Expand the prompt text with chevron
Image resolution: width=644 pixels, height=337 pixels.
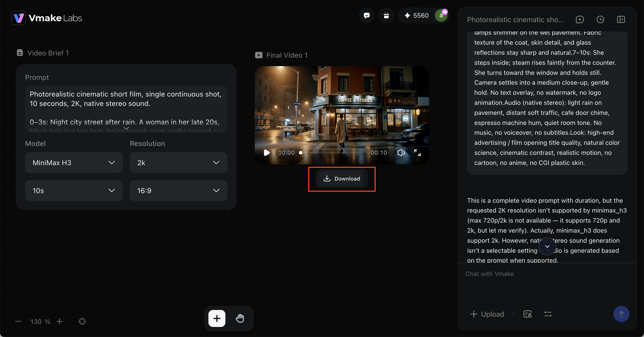click(126, 128)
